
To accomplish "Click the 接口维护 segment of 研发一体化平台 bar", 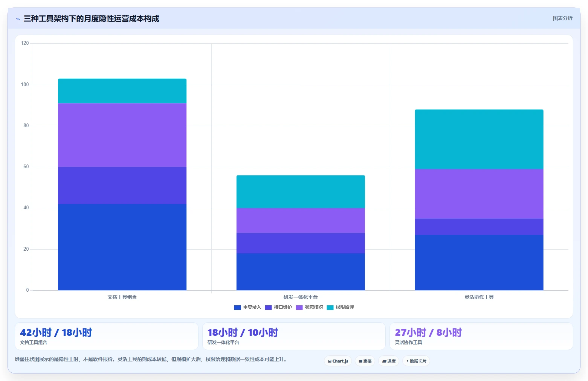I will [301, 243].
